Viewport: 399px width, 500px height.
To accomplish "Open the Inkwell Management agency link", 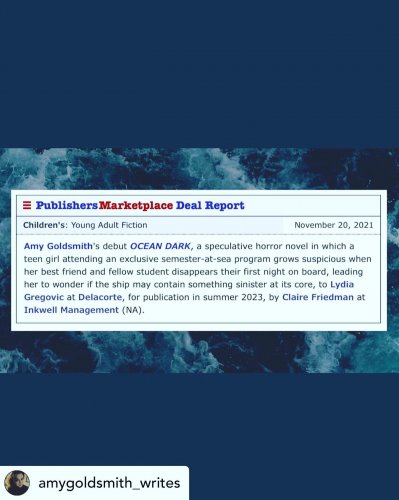I will coord(71,310).
